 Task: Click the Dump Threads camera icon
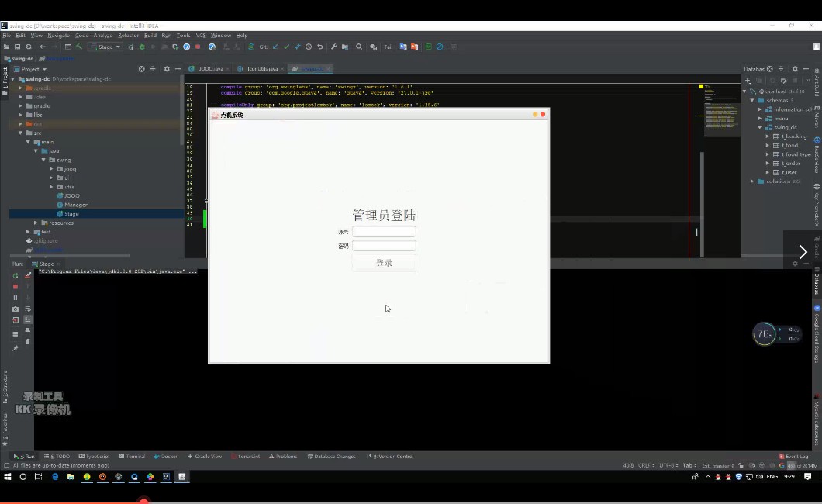[x=16, y=309]
